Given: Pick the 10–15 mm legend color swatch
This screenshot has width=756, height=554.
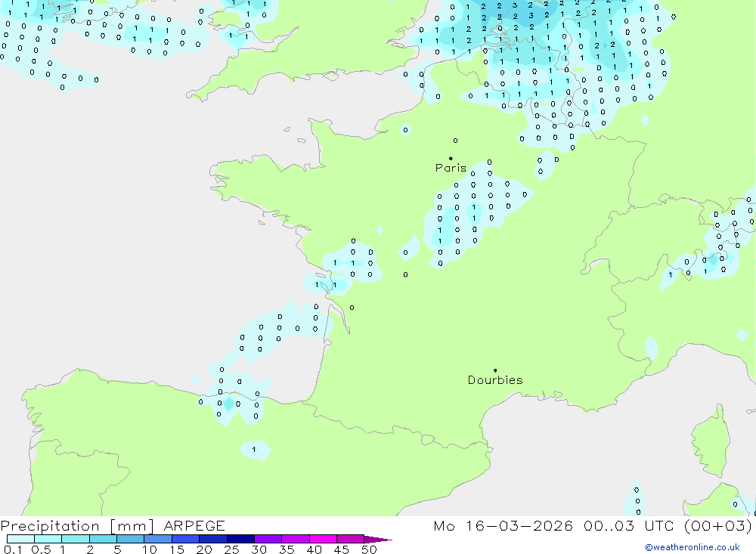Looking at the screenshot, I should coord(158,539).
